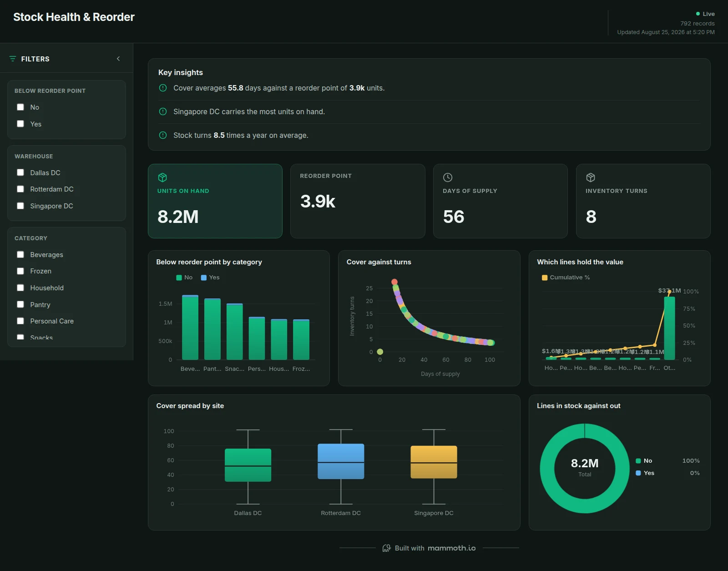Viewport: 728px width, 571px height.
Task: Click the Frozen bar in category chart
Action: click(301, 340)
